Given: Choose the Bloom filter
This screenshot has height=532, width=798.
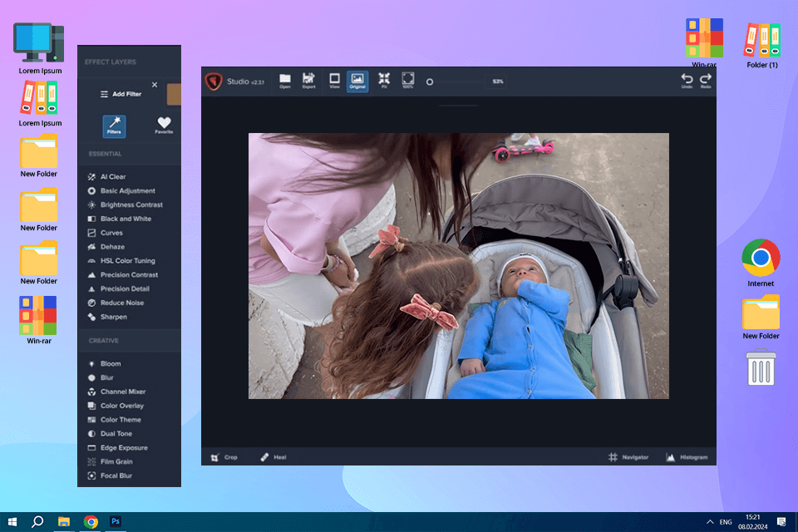Looking at the screenshot, I should point(105,363).
